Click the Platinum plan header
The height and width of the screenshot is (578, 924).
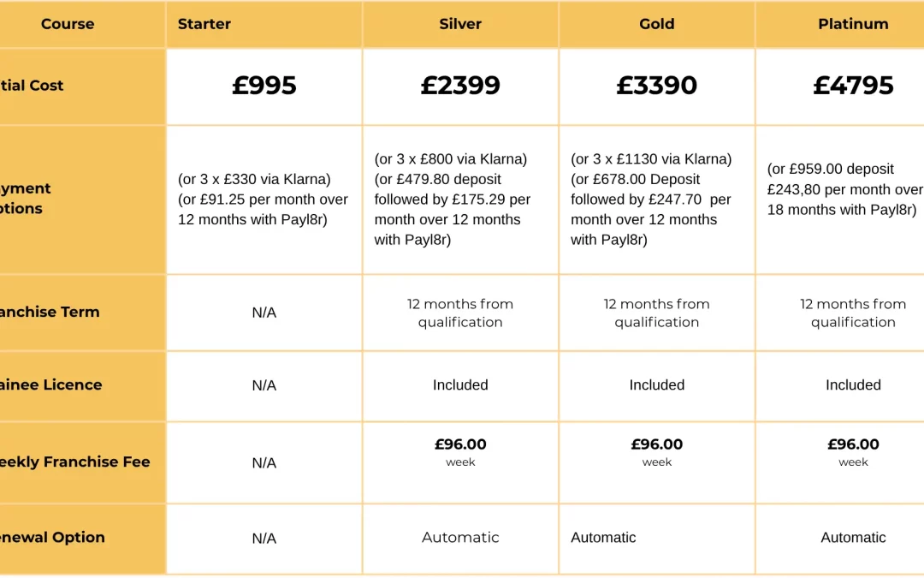click(x=853, y=24)
